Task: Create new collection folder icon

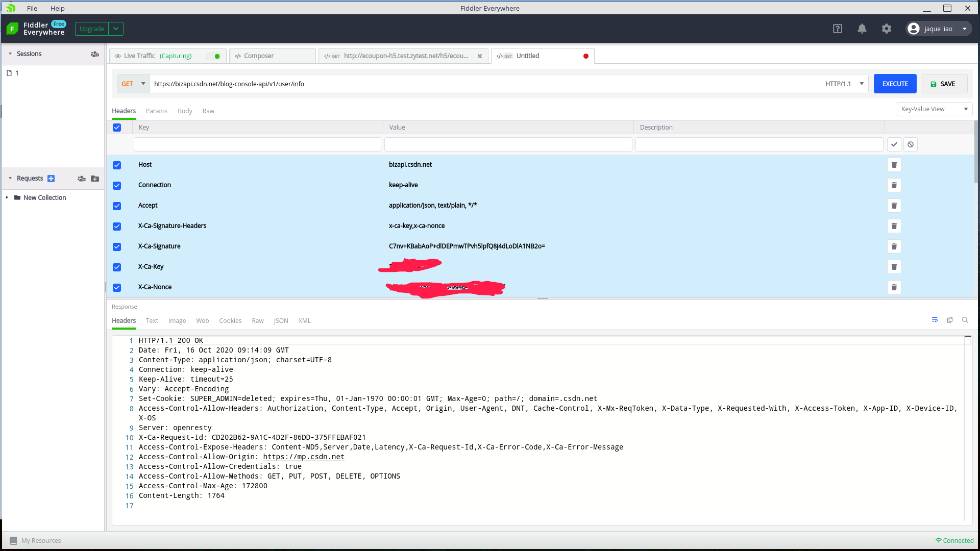Action: 95,179
